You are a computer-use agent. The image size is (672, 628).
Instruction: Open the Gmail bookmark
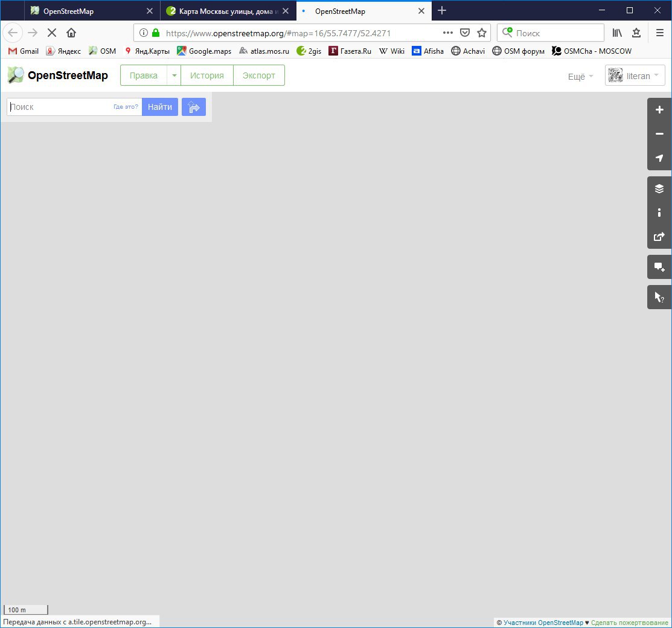coord(24,51)
